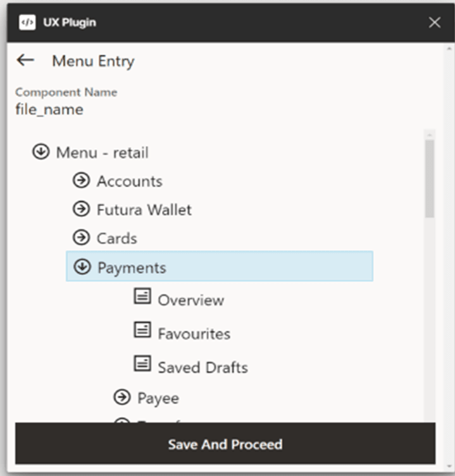Screen dimensions: 455x476
Task: Select Overview under Payments
Action: tap(190, 300)
